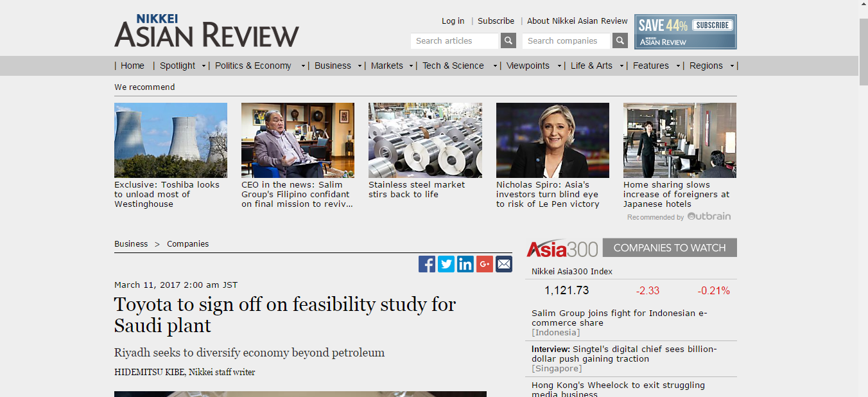Expand the Spotlight menu arrow
The image size is (868, 397).
(x=204, y=66)
